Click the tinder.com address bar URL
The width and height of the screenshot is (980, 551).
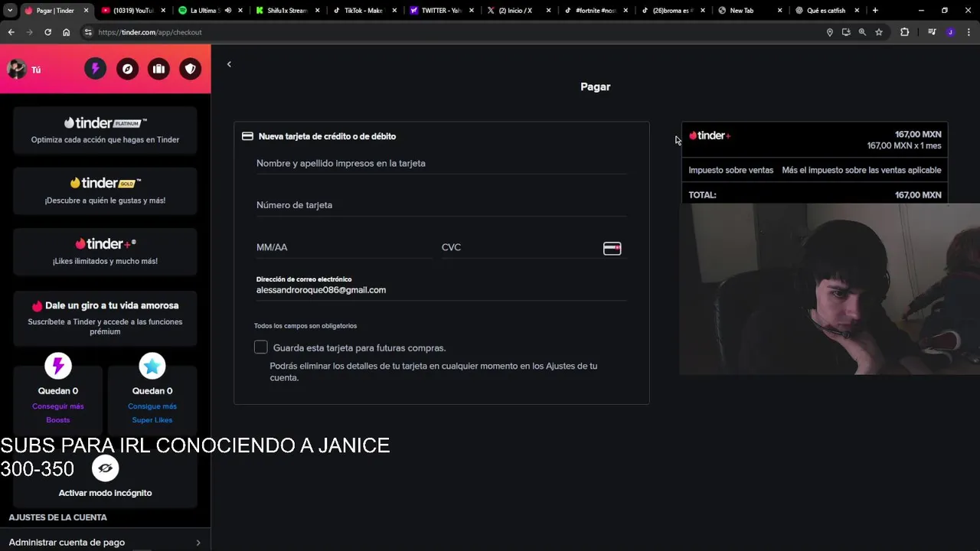pos(150,32)
